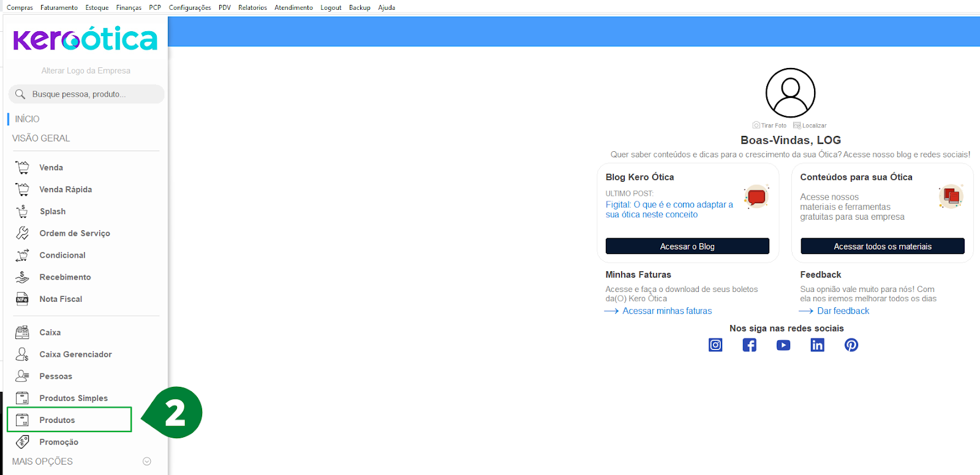Click the Venda cart icon
The width and height of the screenshot is (980, 475).
click(x=22, y=167)
